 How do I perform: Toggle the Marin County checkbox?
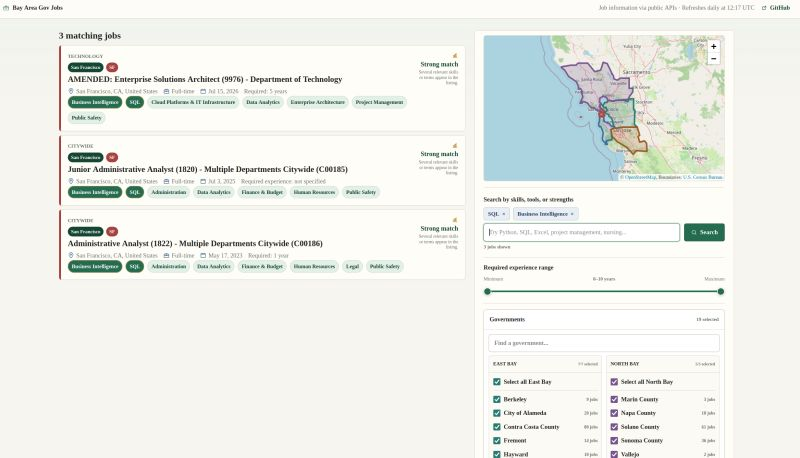coord(614,399)
